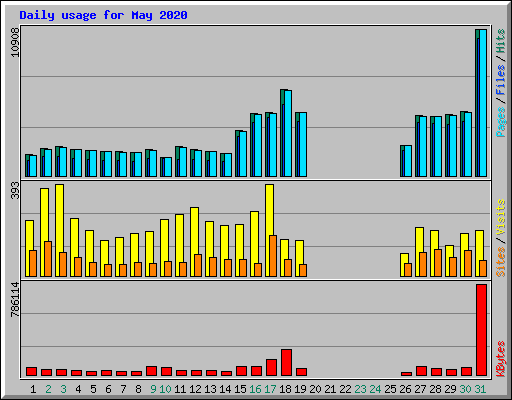
Task: Click the day 22 axis label
Action: [345, 389]
